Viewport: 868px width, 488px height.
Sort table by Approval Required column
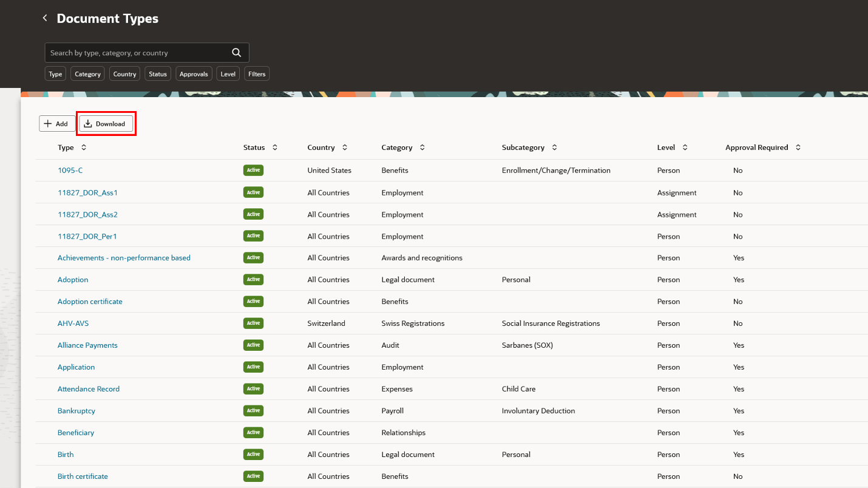click(798, 147)
